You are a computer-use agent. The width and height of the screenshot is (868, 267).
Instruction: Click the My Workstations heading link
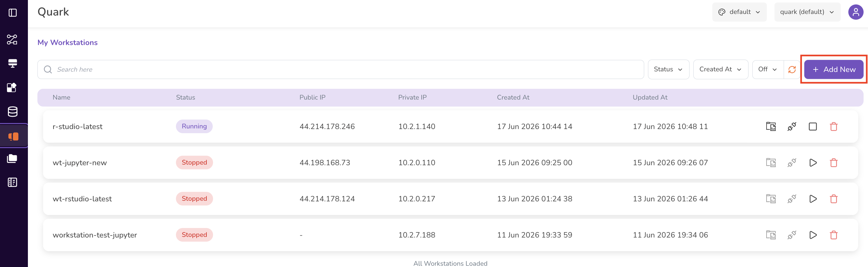coord(68,42)
